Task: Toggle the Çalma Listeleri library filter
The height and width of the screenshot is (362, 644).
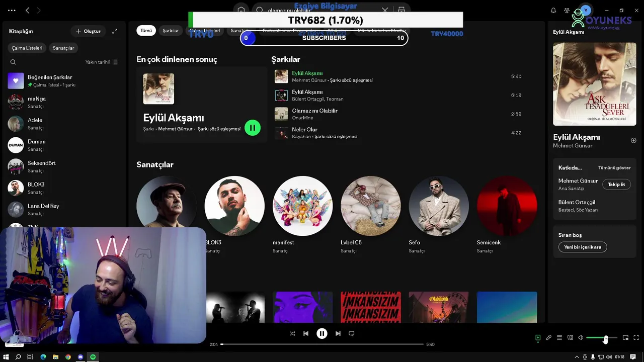Action: click(x=27, y=48)
